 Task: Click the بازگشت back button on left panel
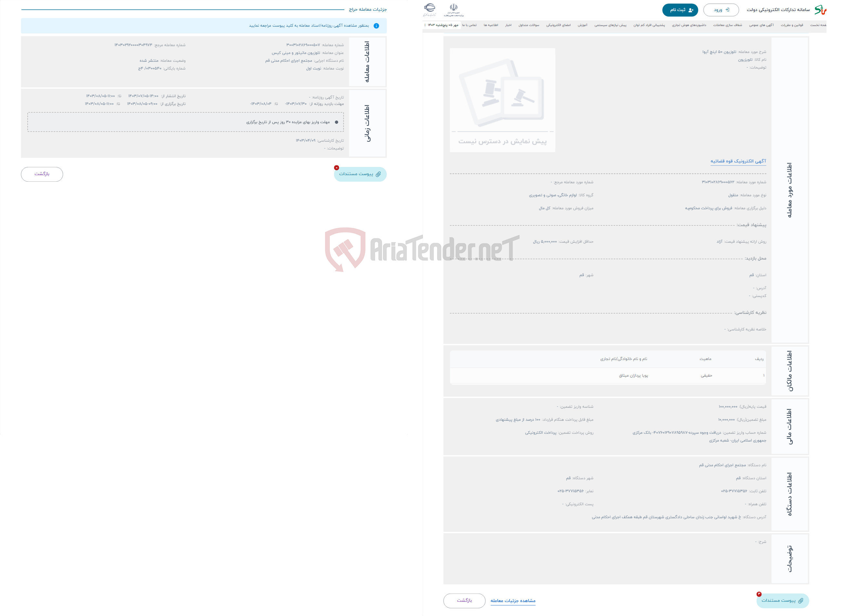point(42,173)
